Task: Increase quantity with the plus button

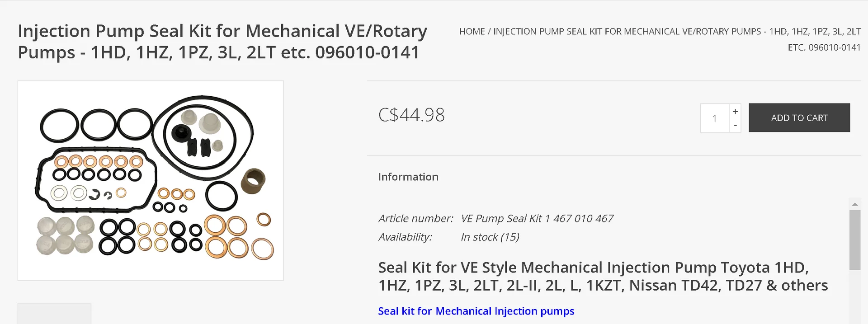Action: click(735, 111)
